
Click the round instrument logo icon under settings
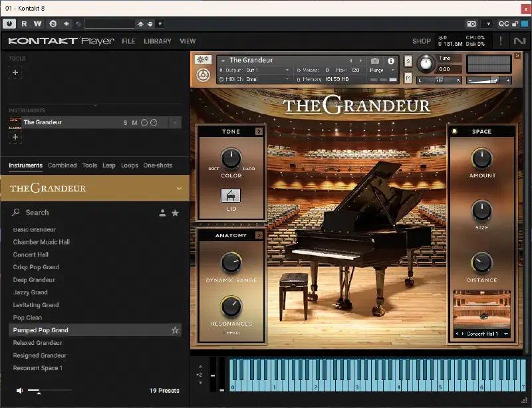coord(203,75)
